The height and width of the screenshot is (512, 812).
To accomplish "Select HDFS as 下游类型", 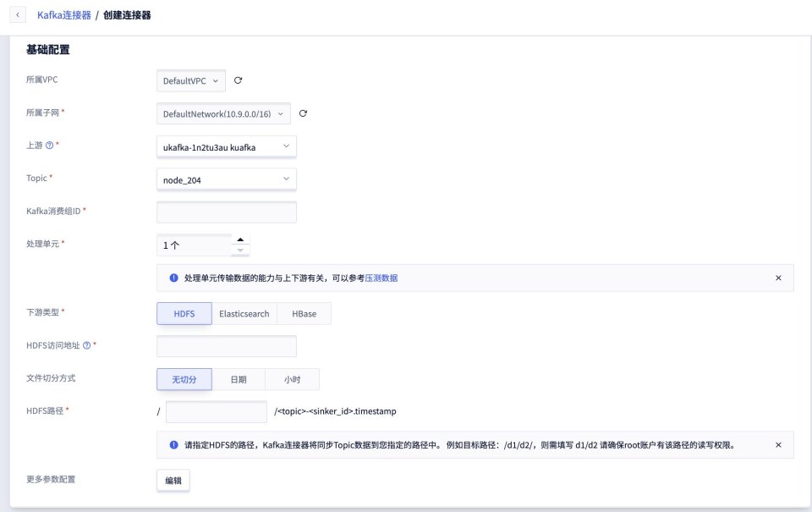I will [184, 313].
